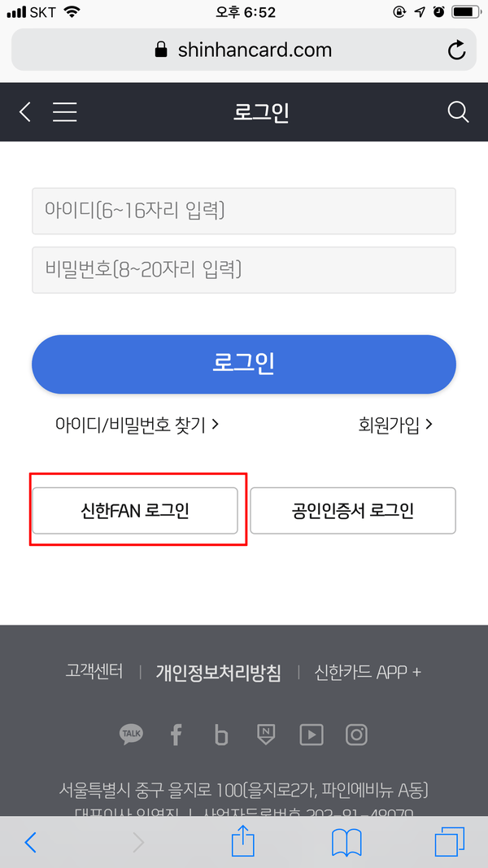Go to 회원가입 sign-up link

pyautogui.click(x=395, y=424)
